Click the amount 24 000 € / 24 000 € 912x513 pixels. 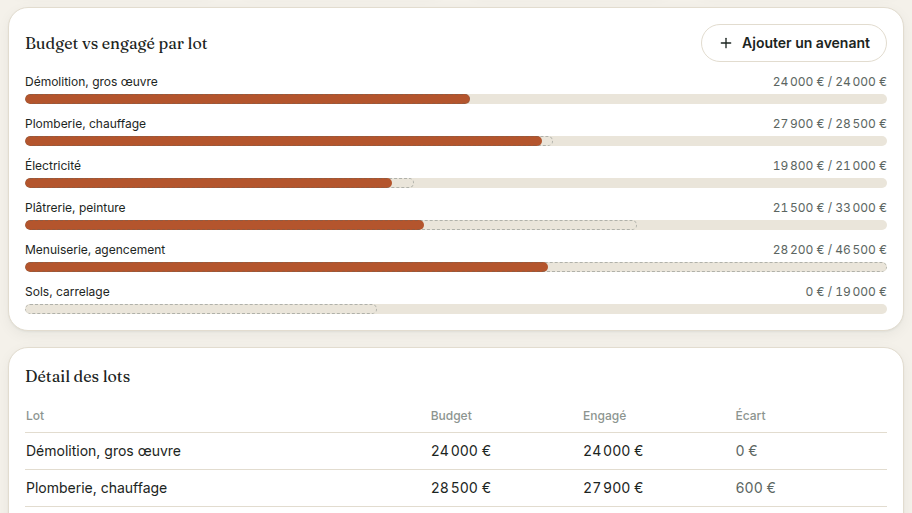click(x=829, y=82)
